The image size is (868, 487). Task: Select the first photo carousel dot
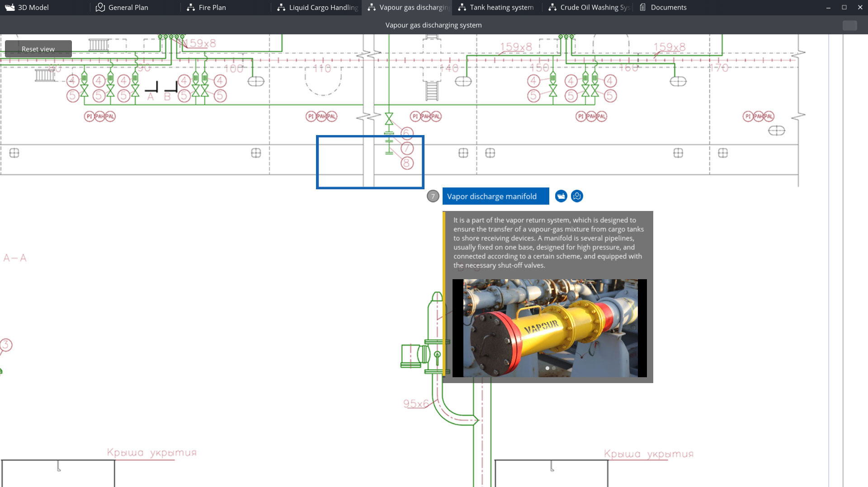coord(547,368)
